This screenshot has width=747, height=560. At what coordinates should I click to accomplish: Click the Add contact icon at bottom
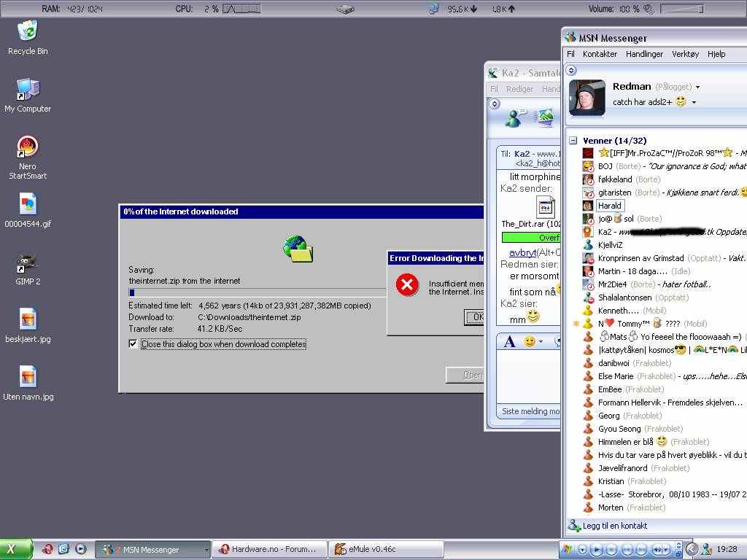coord(574,526)
